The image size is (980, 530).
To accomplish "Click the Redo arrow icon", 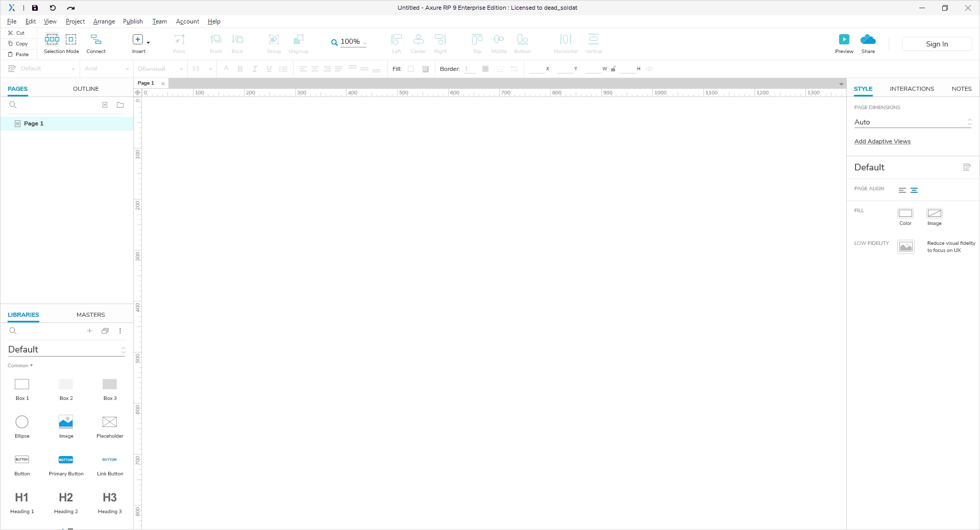I will (x=71, y=8).
